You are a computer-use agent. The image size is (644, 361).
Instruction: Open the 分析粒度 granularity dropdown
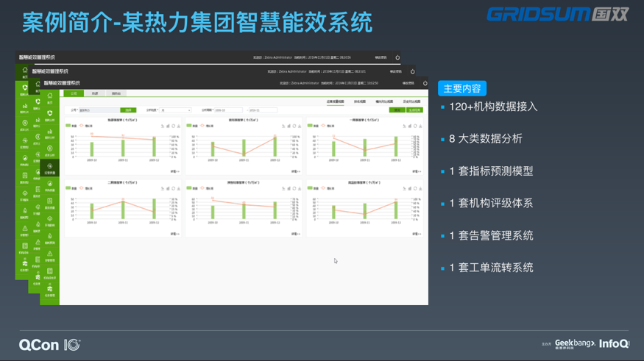coord(175,110)
